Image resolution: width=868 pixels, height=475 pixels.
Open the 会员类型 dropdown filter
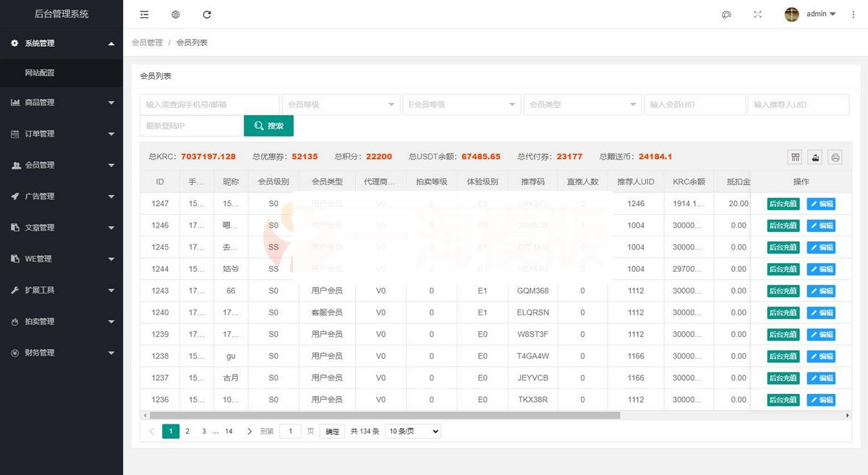583,104
